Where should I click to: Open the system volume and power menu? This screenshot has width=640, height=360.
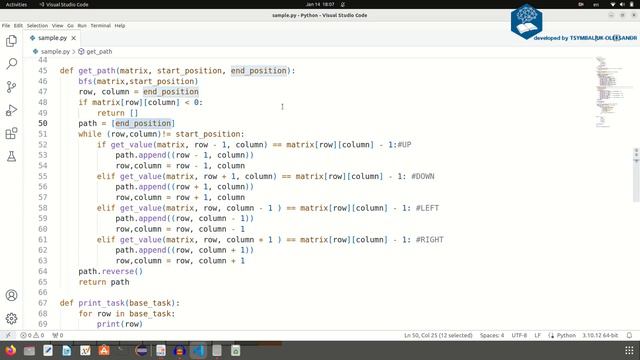pos(621,4)
